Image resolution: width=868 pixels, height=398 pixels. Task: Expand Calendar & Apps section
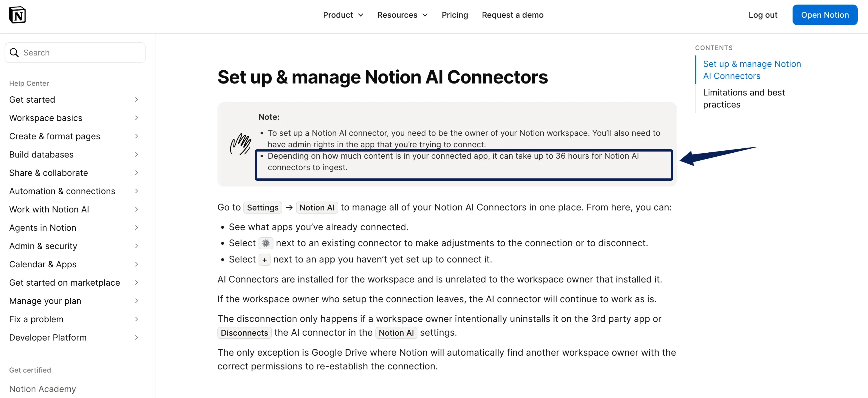click(x=74, y=264)
